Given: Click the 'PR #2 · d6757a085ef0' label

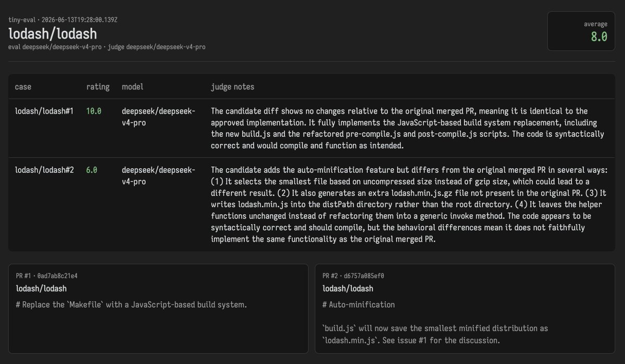Looking at the screenshot, I should click(353, 276).
